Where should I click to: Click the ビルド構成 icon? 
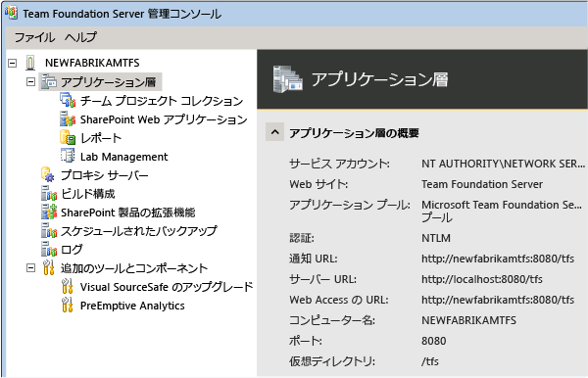[x=49, y=194]
